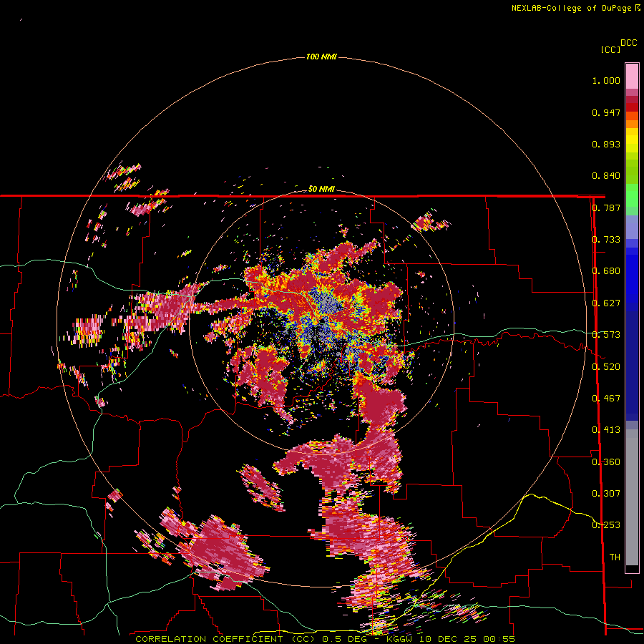Click the 00:55 timestamp

coord(499,639)
